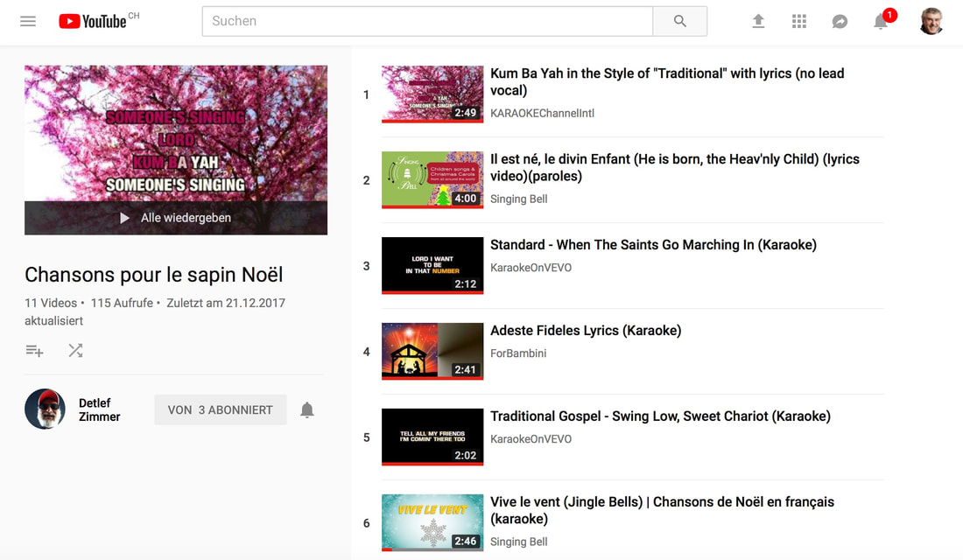Open the account avatar menu
963x560 pixels.
931,21
